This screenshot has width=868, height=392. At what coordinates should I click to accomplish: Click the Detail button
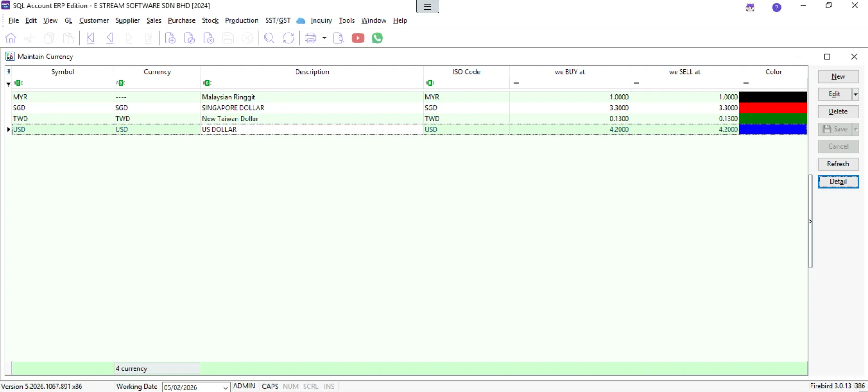click(x=838, y=182)
